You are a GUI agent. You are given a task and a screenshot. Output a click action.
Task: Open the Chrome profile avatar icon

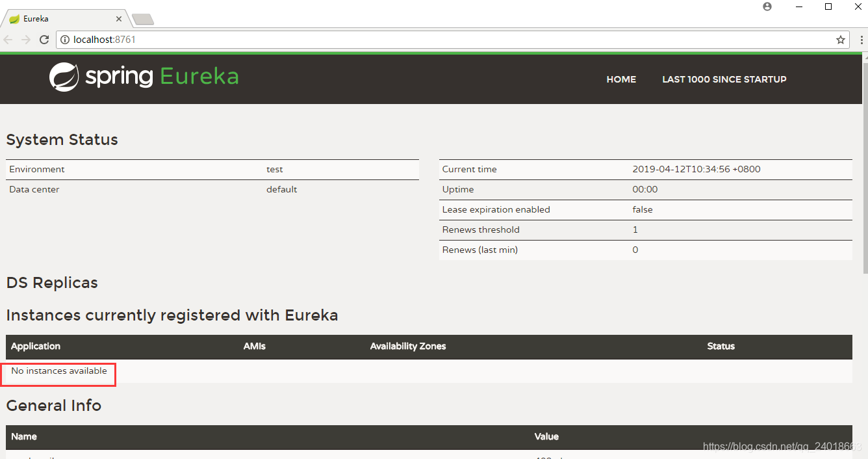click(x=767, y=7)
